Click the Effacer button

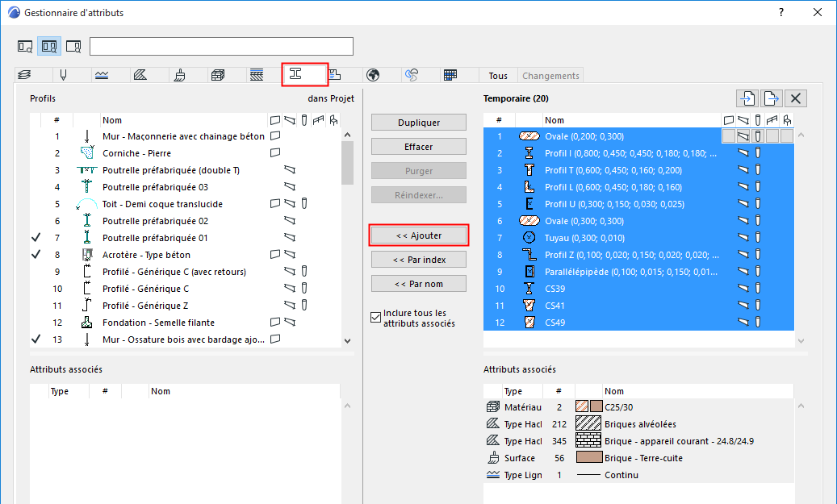point(418,147)
